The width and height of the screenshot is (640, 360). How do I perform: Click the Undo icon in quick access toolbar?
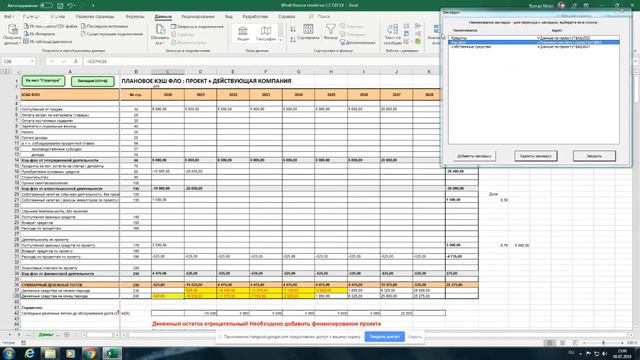click(x=70, y=6)
